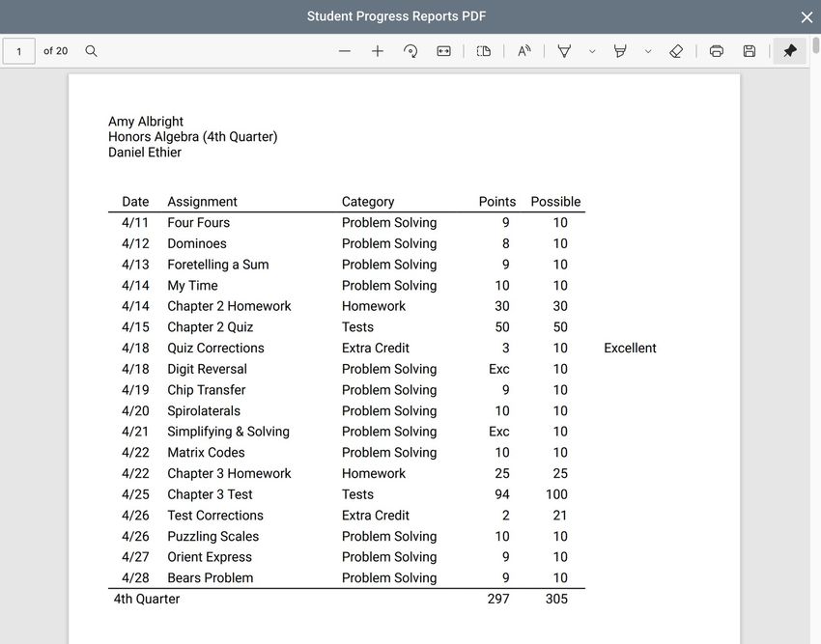The height and width of the screenshot is (644, 821).
Task: Click 'Puzzling Scales' assignment
Action: click(x=213, y=537)
